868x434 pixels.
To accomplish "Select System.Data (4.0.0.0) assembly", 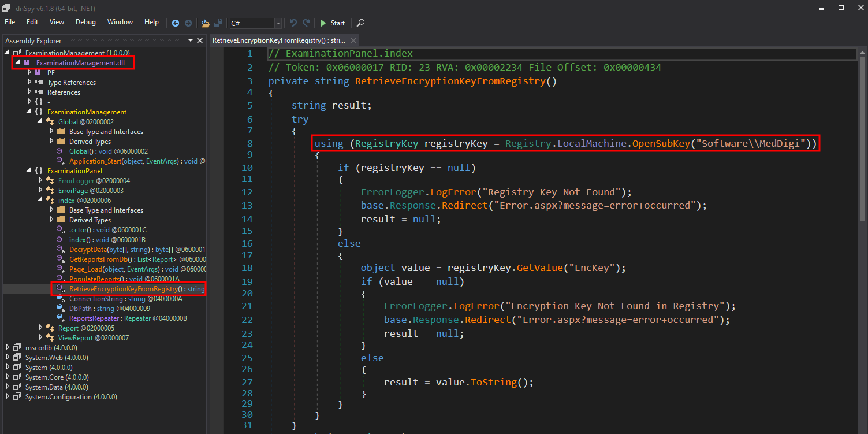I will (x=57, y=387).
